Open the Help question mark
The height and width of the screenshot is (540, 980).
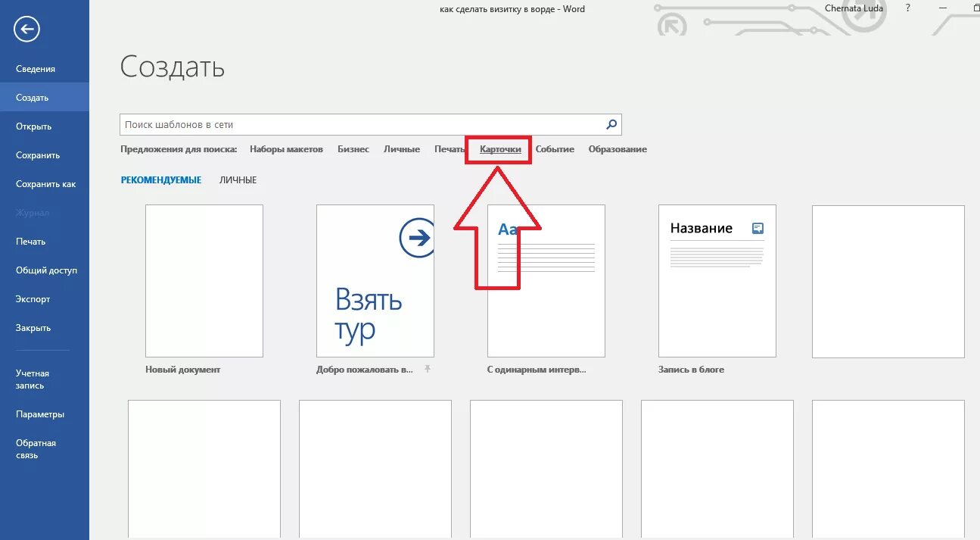[x=907, y=8]
